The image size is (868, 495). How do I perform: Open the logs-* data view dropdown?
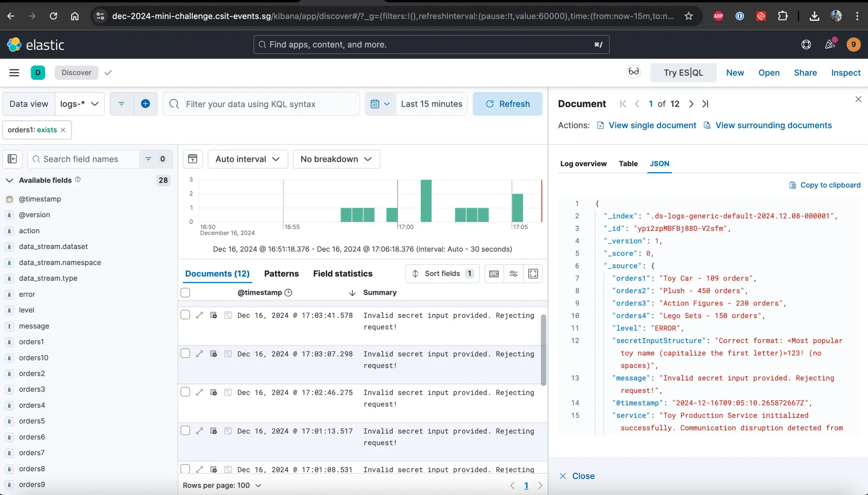pos(80,104)
